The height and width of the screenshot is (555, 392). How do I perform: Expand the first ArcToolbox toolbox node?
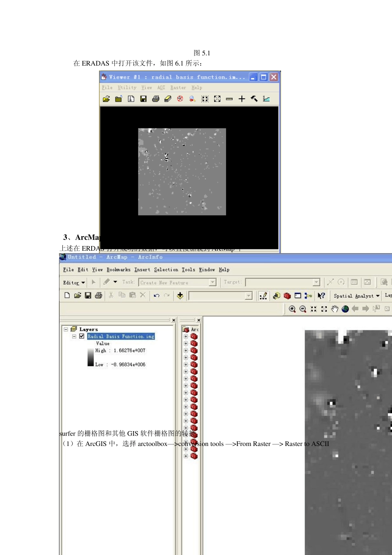pos(186,337)
